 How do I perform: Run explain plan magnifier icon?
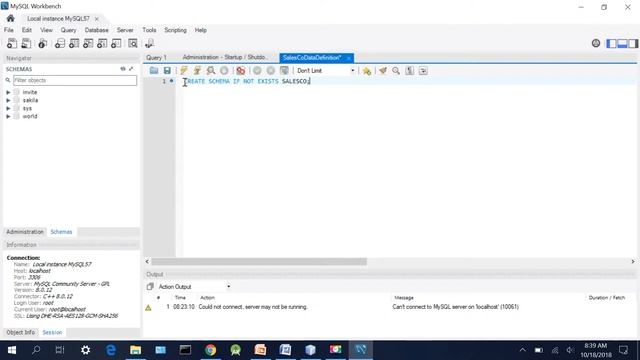(x=211, y=71)
